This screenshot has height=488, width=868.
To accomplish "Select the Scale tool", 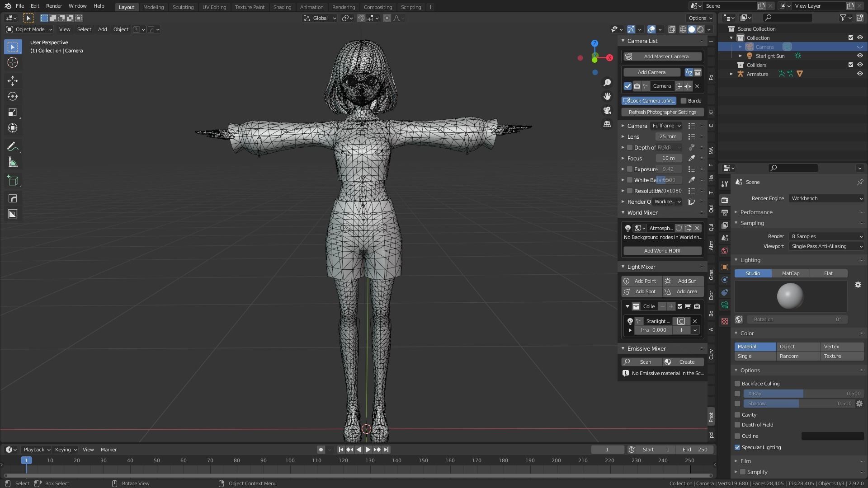I will [x=13, y=113].
